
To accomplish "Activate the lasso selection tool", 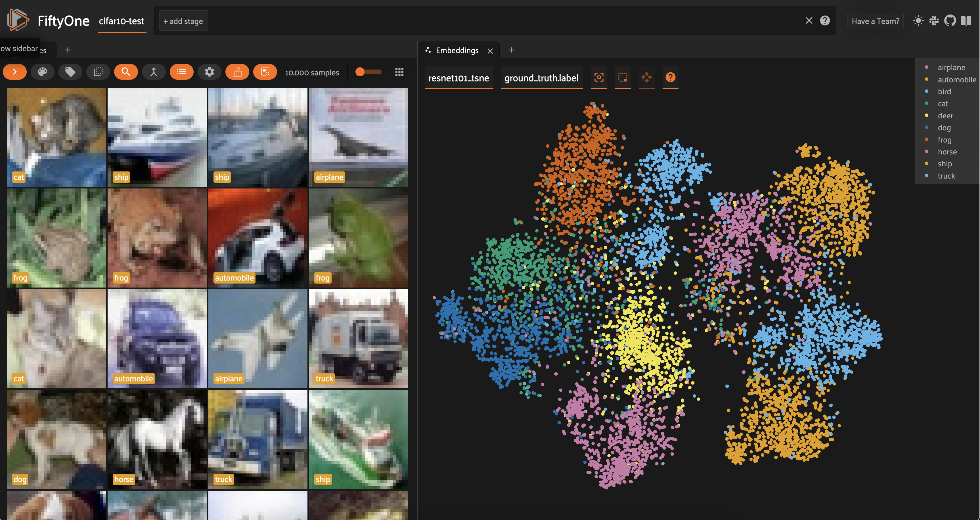I will tap(623, 77).
